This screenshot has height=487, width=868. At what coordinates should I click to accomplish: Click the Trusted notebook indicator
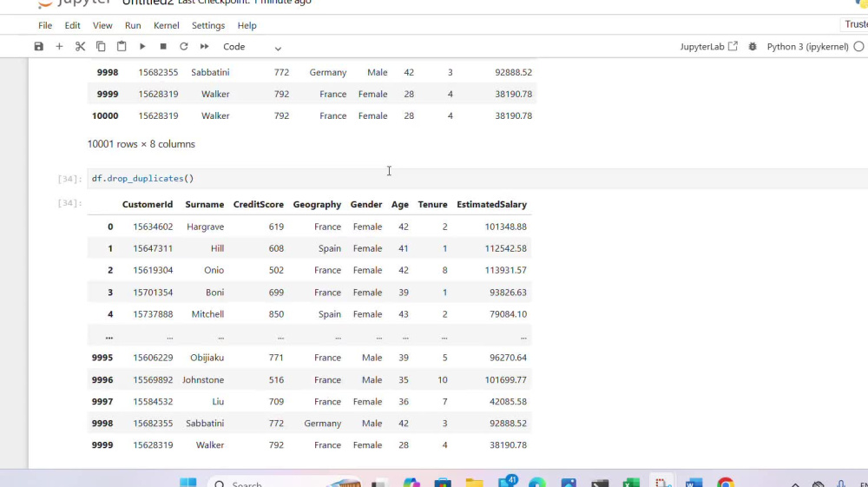point(855,24)
